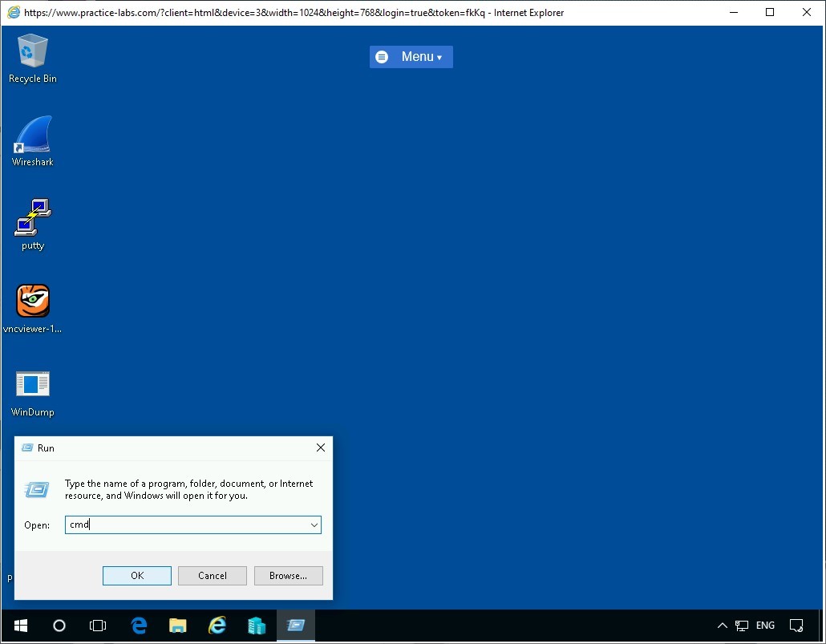Open File Explorer from the taskbar
Screen dimensions: 826x644
point(177,626)
